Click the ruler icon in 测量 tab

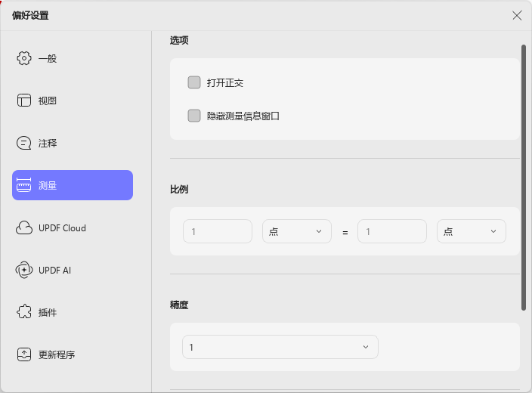click(23, 185)
